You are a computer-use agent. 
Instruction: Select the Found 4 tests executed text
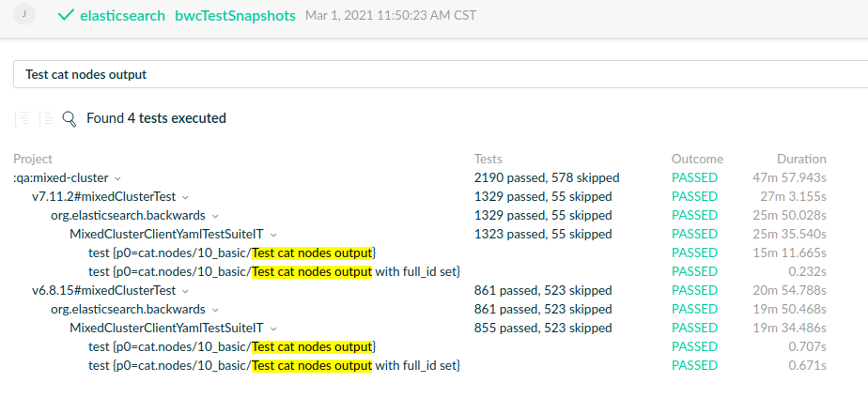click(156, 118)
